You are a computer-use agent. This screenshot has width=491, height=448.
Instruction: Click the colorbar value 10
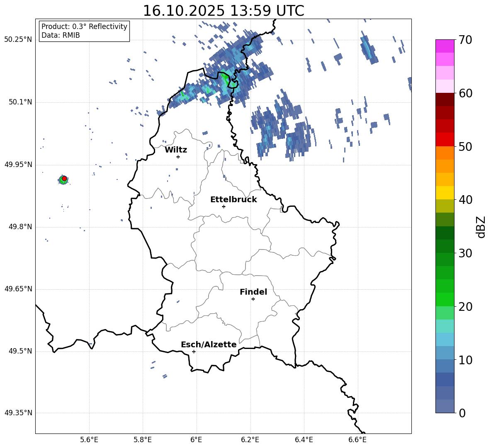(x=465, y=360)
